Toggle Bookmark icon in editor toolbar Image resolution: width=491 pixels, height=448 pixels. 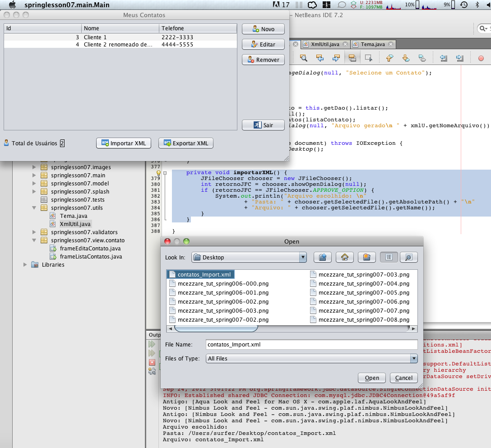pyautogui.click(x=422, y=58)
